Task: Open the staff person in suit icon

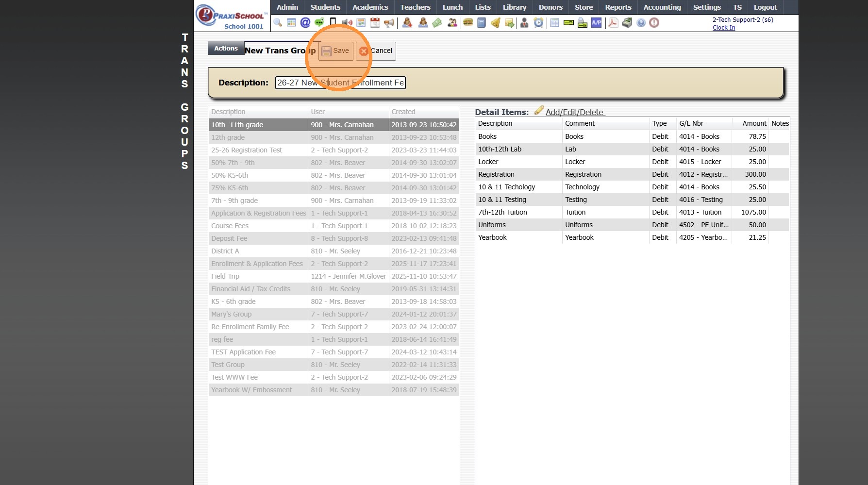Action: [x=524, y=23]
